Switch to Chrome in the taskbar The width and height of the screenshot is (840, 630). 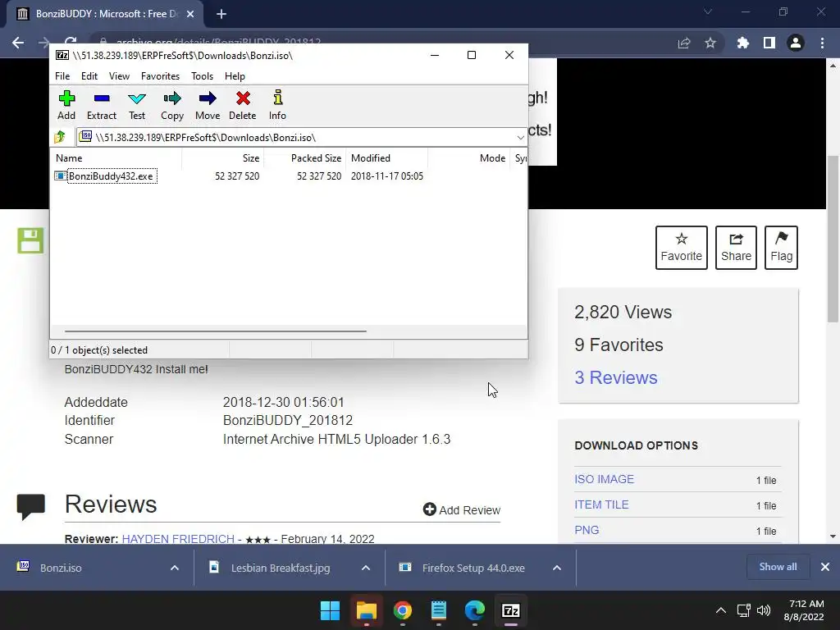[x=402, y=610]
